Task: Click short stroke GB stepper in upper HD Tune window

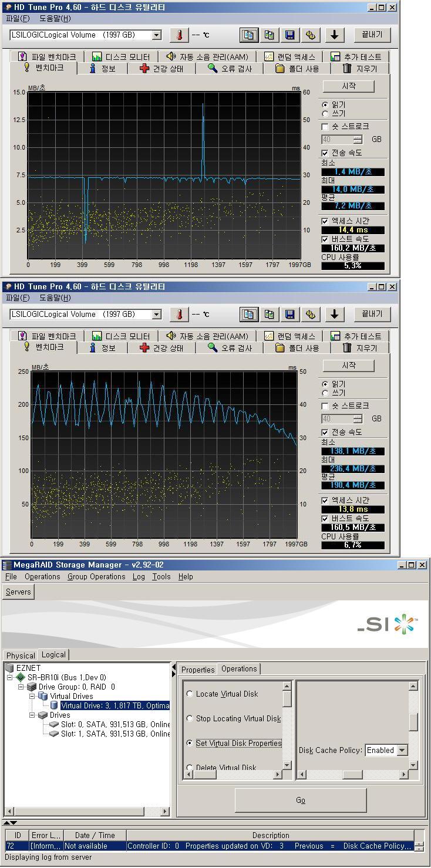Action: pyautogui.click(x=358, y=140)
